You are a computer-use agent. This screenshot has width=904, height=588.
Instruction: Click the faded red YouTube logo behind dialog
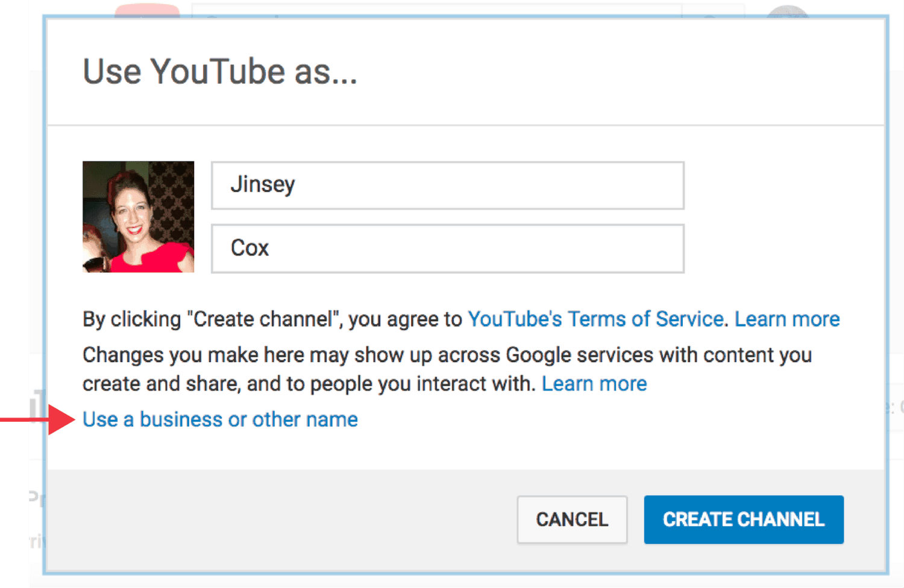click(147, 10)
